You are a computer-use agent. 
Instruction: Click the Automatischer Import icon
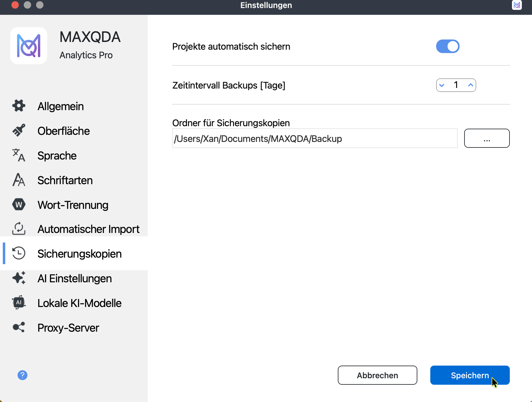click(x=19, y=229)
